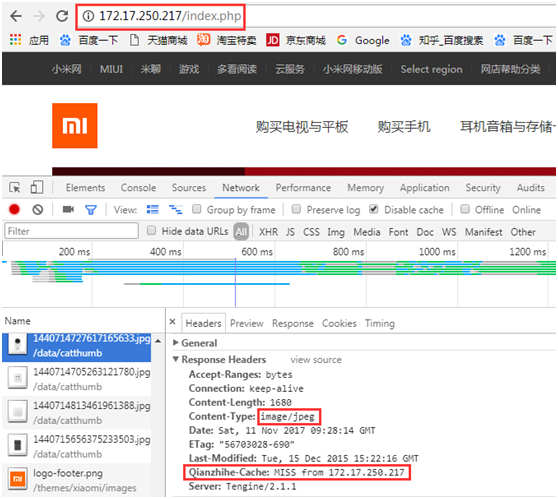Open the Taobao bookmark icon
The width and height of the screenshot is (558, 499).
[203, 40]
